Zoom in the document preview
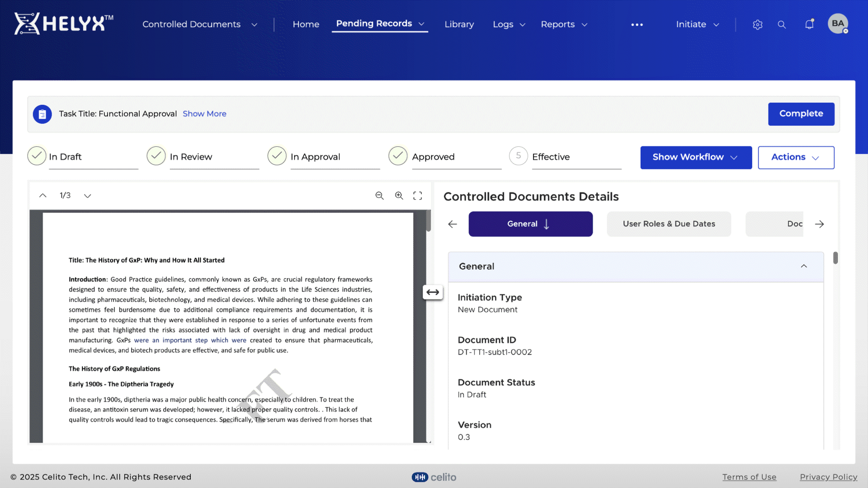The image size is (868, 488). 399,196
